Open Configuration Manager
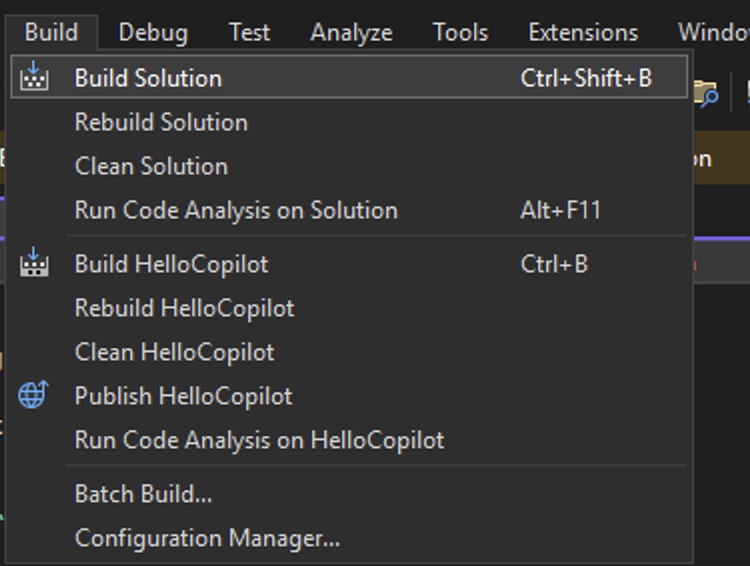Viewport: 750px width, 566px height. pos(207,538)
